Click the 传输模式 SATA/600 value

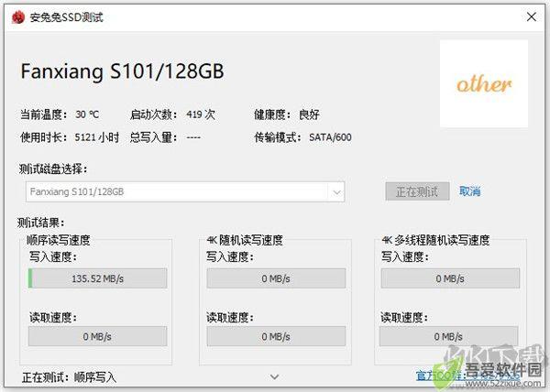(330, 137)
